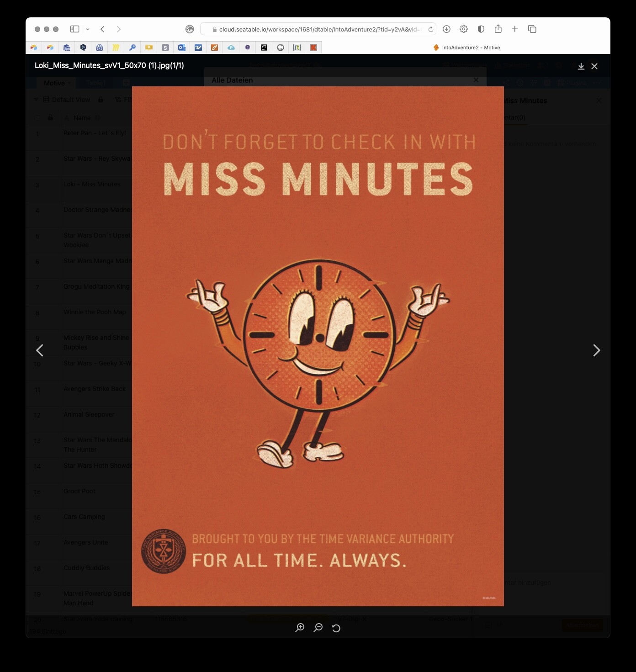Reload the SeaTable page
Viewport: 636px width, 672px height.
pos(430,29)
